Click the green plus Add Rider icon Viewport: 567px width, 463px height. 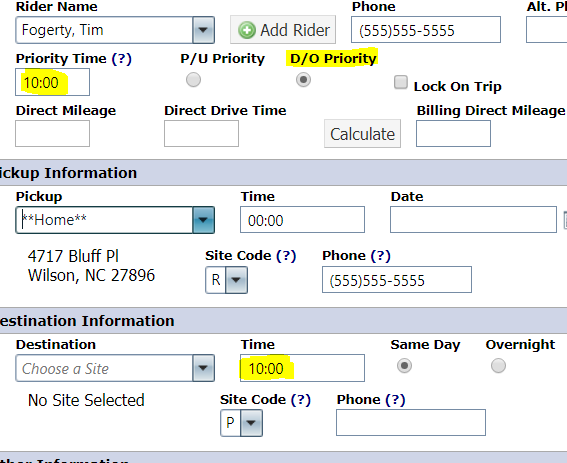coord(247,30)
